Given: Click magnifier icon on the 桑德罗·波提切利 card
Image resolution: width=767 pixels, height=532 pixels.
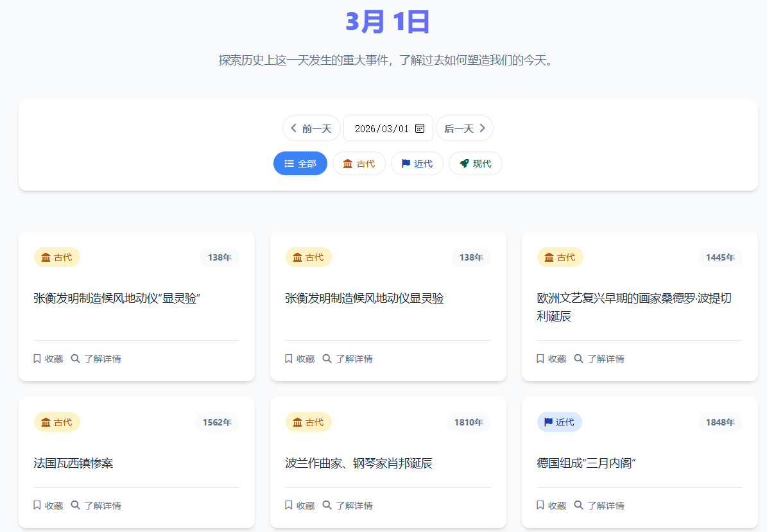Looking at the screenshot, I should coord(578,358).
